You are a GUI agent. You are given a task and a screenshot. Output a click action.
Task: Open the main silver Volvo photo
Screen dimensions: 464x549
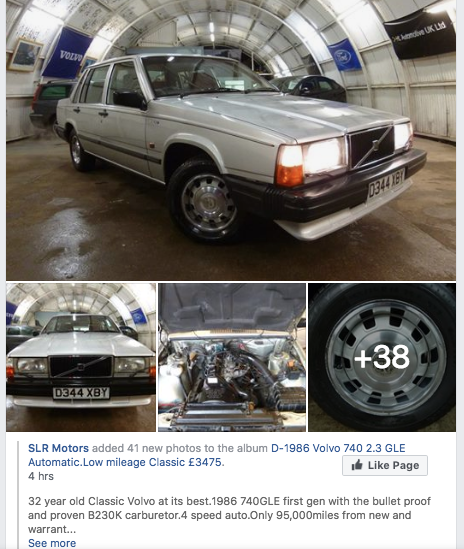(231, 140)
